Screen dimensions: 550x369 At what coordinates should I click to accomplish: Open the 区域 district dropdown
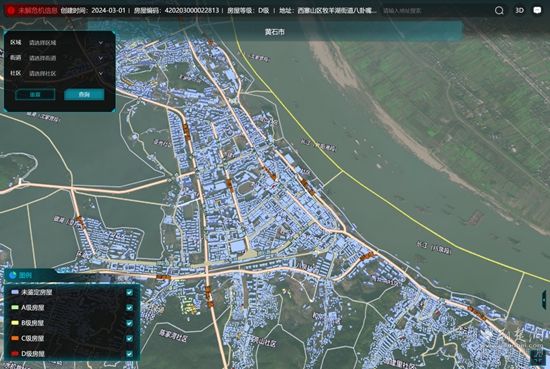pos(66,43)
